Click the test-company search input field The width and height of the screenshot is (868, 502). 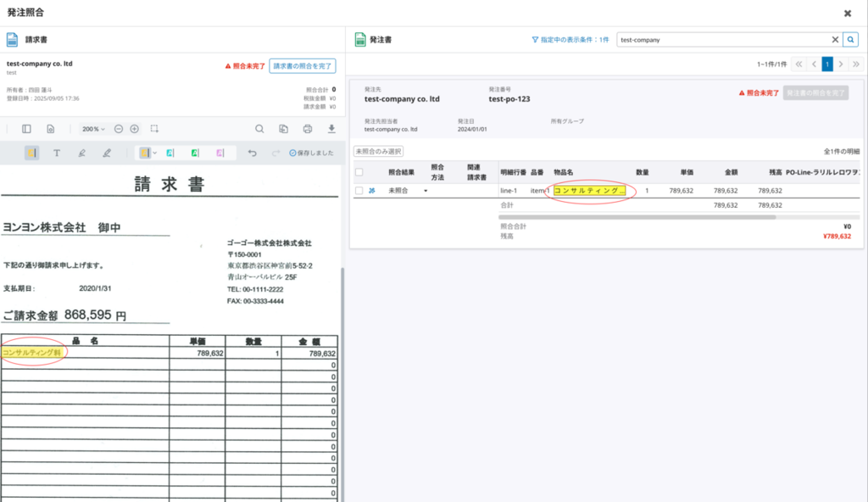(x=722, y=40)
